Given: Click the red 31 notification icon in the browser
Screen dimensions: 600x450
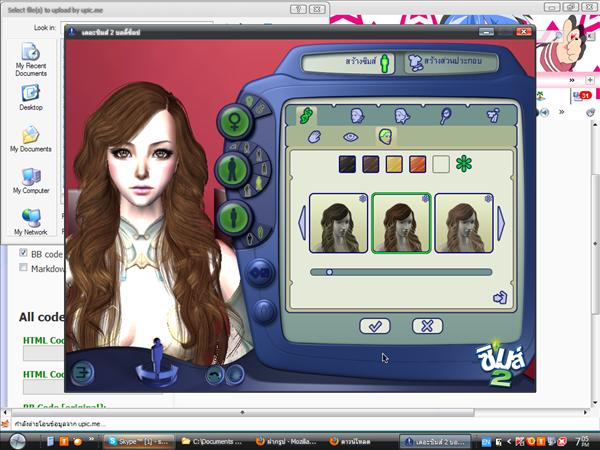Looking at the screenshot, I should [x=584, y=95].
